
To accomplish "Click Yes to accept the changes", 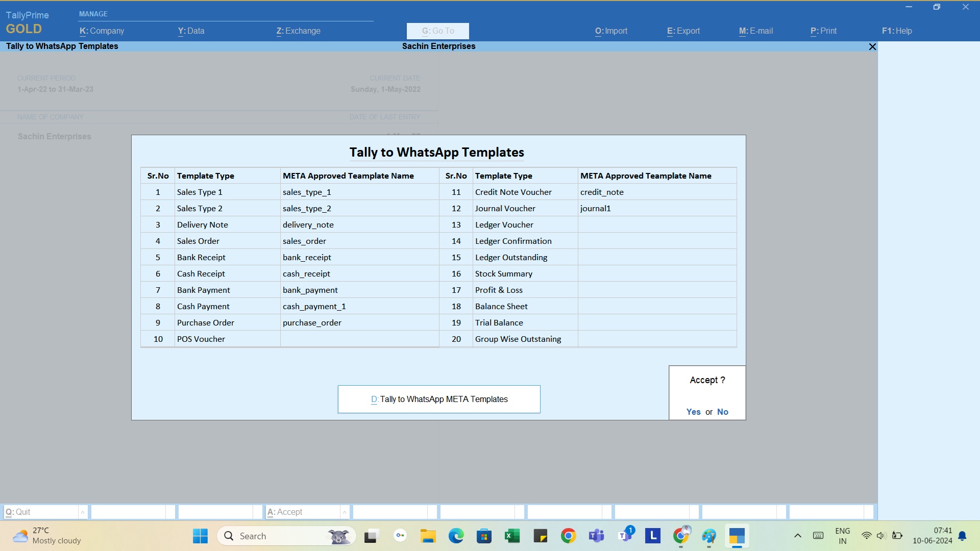I will (693, 412).
